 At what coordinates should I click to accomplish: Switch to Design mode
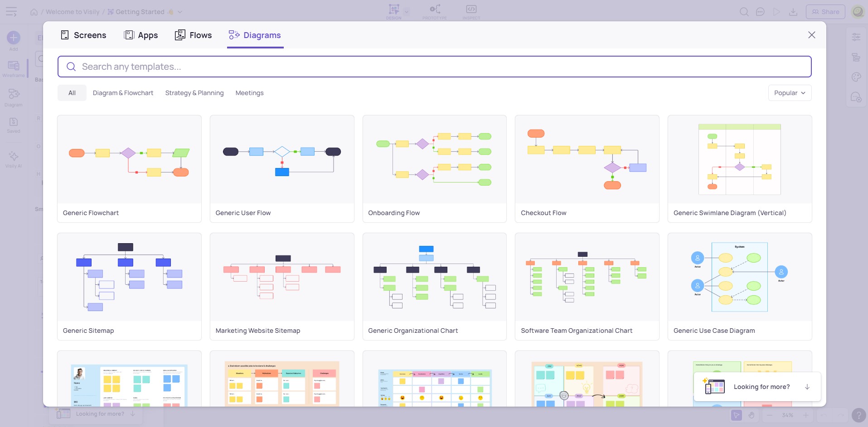393,11
